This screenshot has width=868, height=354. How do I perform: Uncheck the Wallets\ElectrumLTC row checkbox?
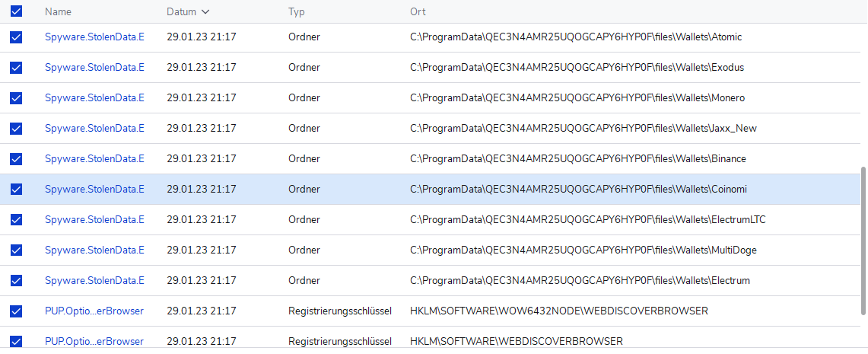(16, 220)
